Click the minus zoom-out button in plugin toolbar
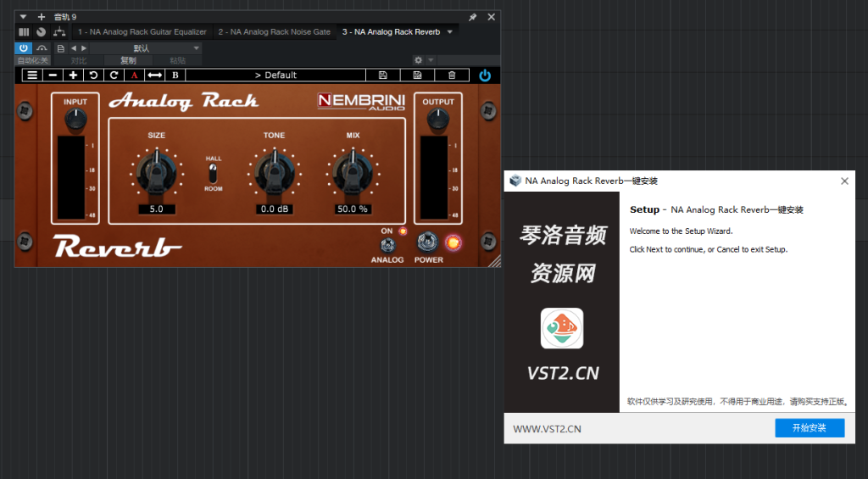The image size is (868, 479). tap(53, 75)
